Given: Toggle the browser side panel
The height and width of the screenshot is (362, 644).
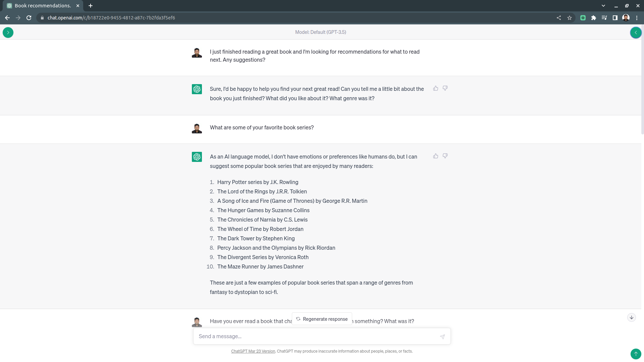Looking at the screenshot, I should pos(615,18).
